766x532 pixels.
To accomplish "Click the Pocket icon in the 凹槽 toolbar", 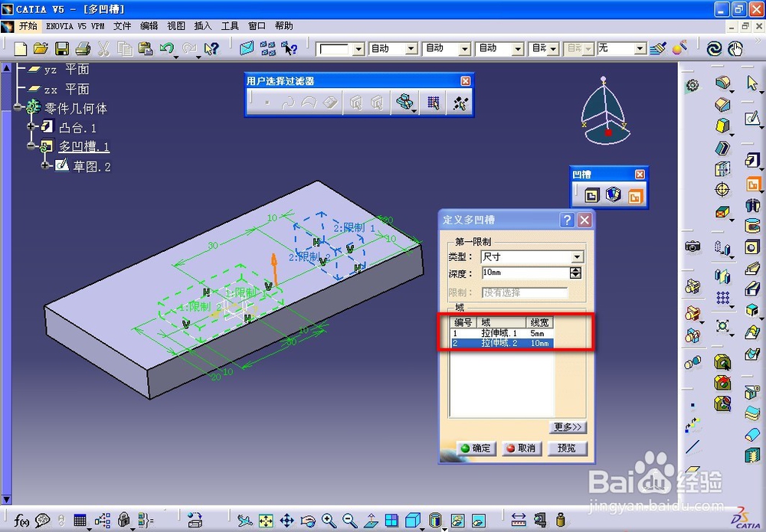I will coord(591,196).
